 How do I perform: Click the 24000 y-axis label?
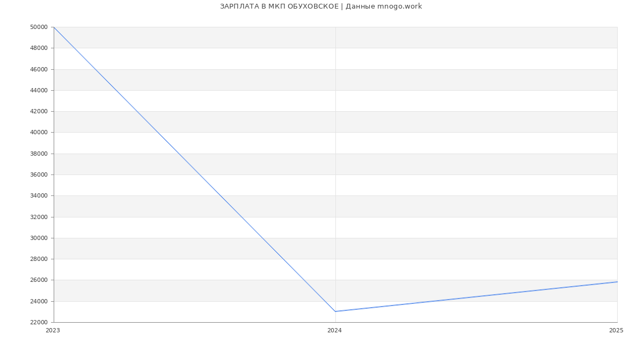tap(40, 301)
